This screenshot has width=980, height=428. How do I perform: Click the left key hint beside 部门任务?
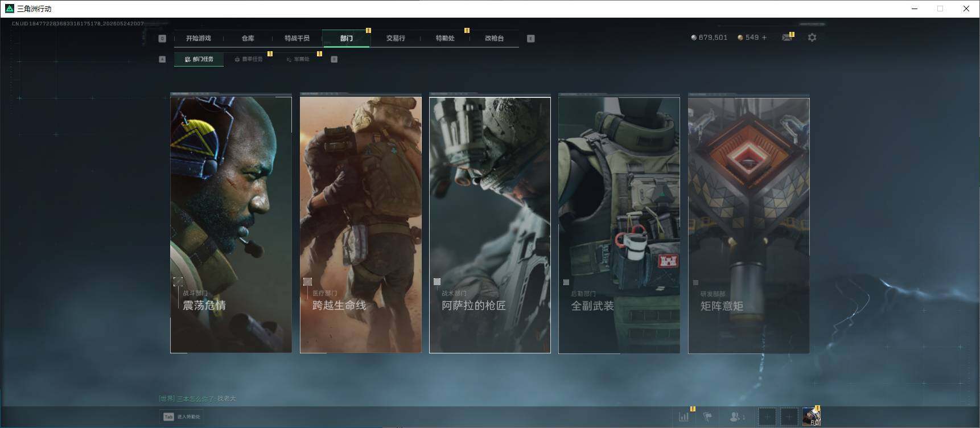point(162,59)
